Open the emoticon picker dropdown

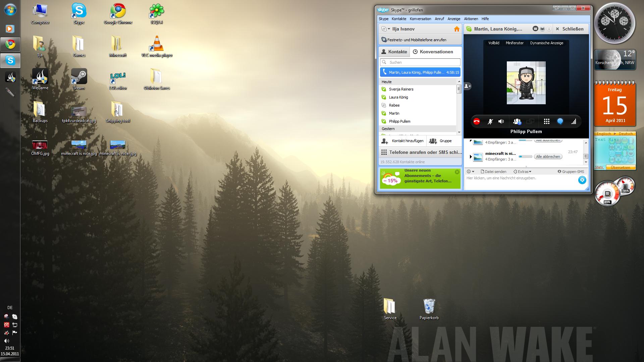pos(470,172)
